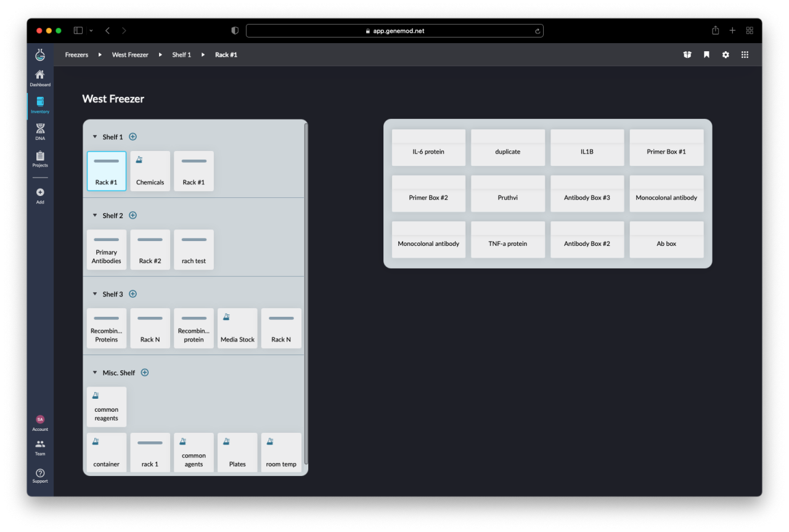The image size is (789, 532).
Task: Open the Support help icon
Action: tap(40, 473)
